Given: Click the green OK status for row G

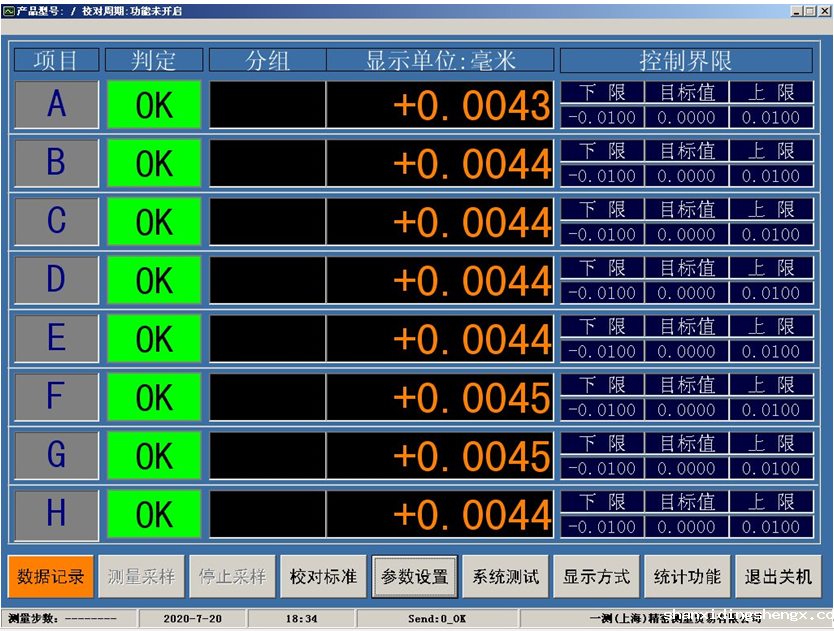Looking at the screenshot, I should (154, 457).
